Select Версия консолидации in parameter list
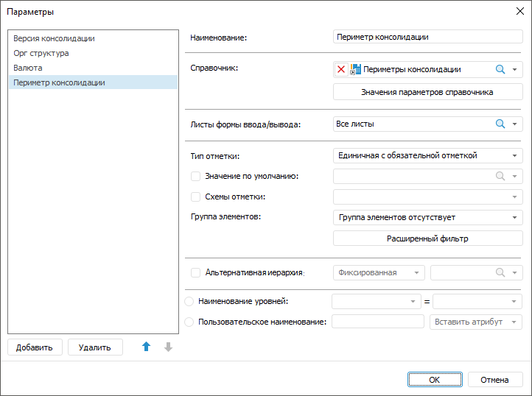 (54, 38)
